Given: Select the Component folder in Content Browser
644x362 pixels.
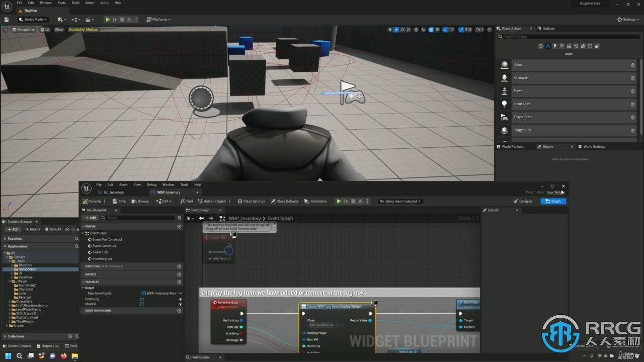Looking at the screenshot, I should (x=27, y=269).
